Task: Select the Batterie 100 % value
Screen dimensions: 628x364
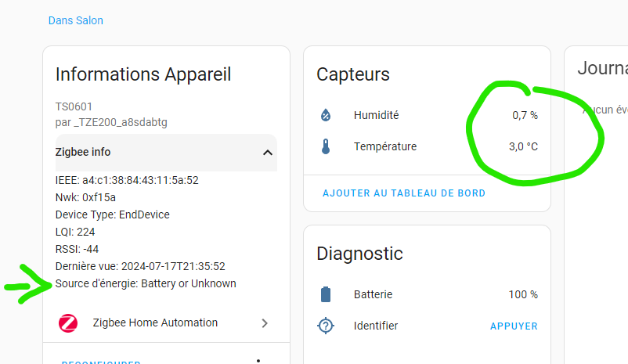Action: (x=523, y=294)
